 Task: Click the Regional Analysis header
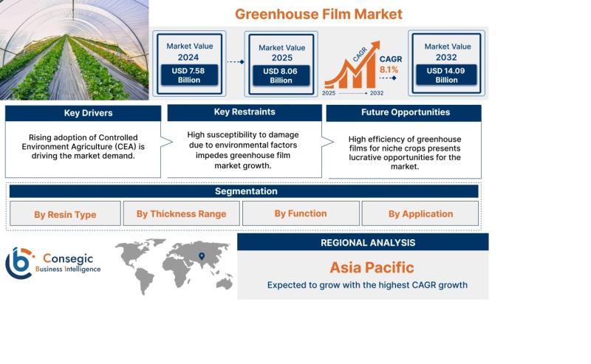click(363, 242)
